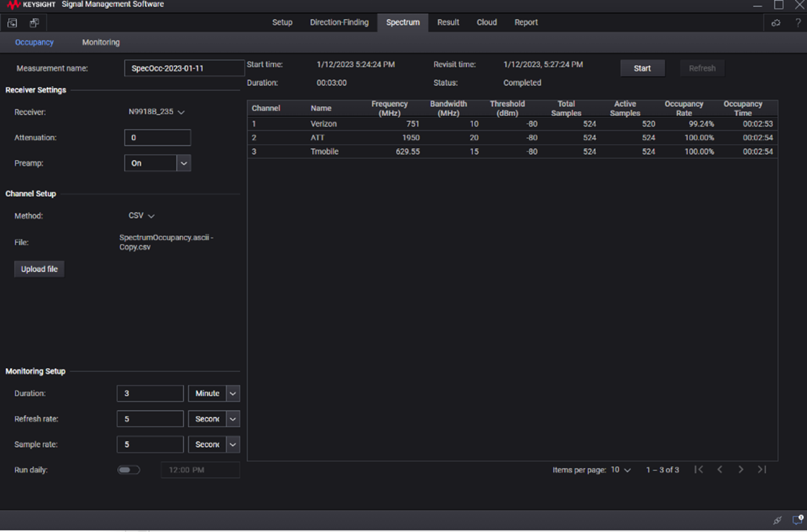The height and width of the screenshot is (532, 807).
Task: Click the Total Samples column header
Action: (566, 108)
